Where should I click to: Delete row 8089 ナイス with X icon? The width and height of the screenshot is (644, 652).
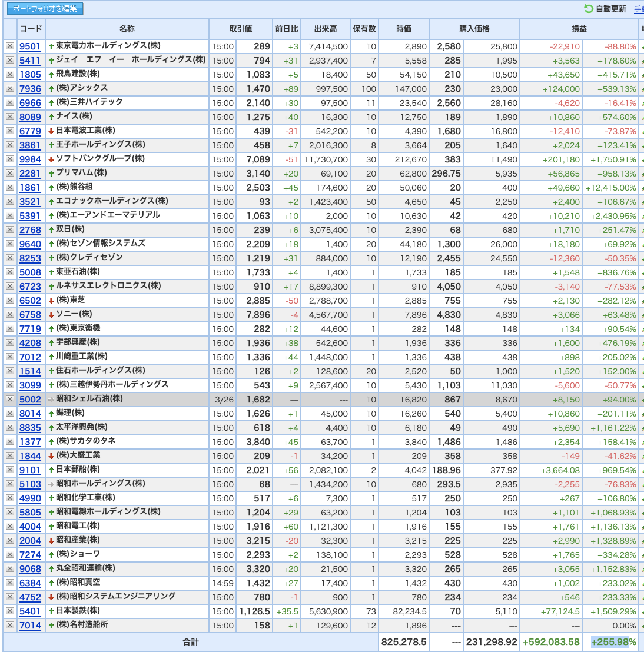pyautogui.click(x=10, y=117)
